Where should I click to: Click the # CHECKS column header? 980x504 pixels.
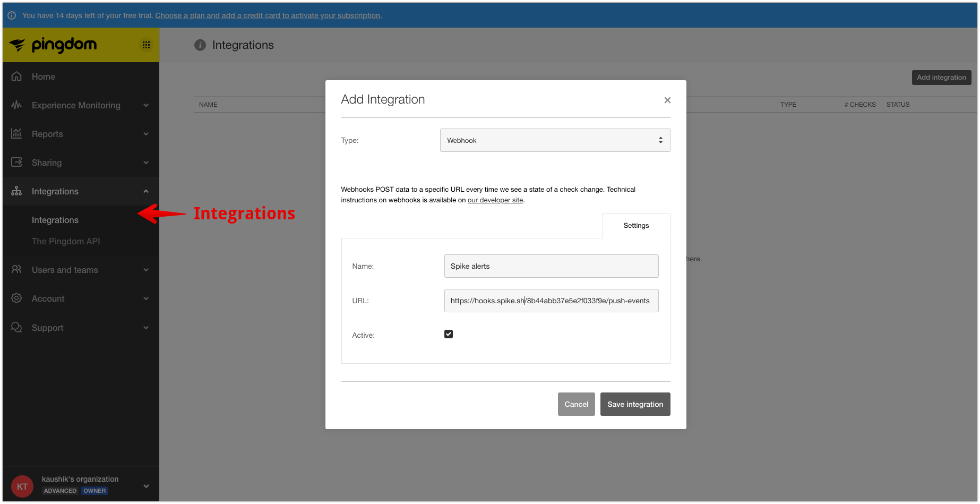pos(860,105)
